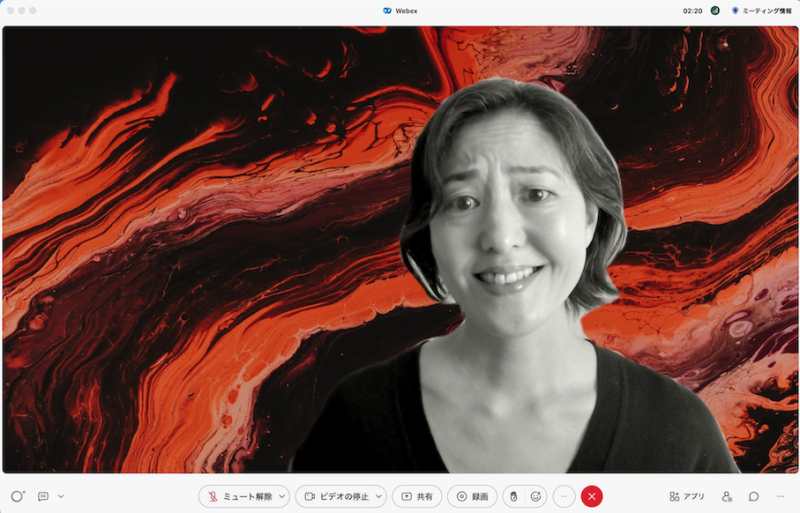Start recording with the 録画 button
The width and height of the screenshot is (800, 513).
pyautogui.click(x=472, y=496)
